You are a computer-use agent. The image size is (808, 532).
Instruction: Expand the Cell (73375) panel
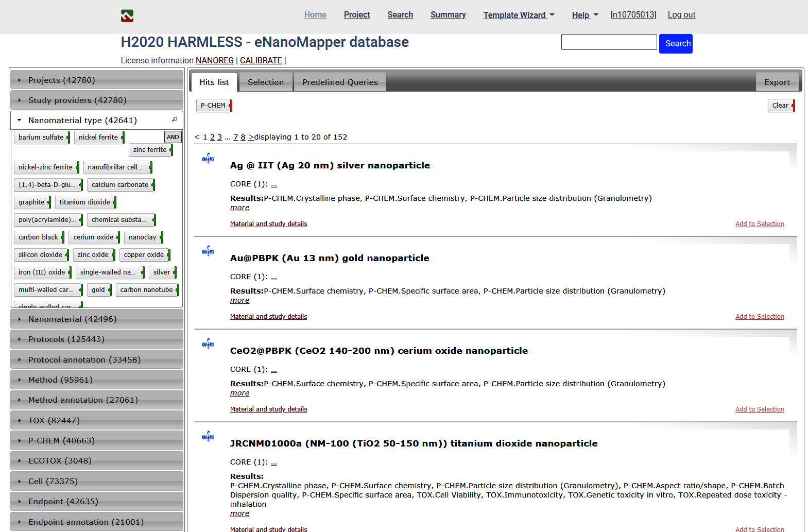click(97, 481)
